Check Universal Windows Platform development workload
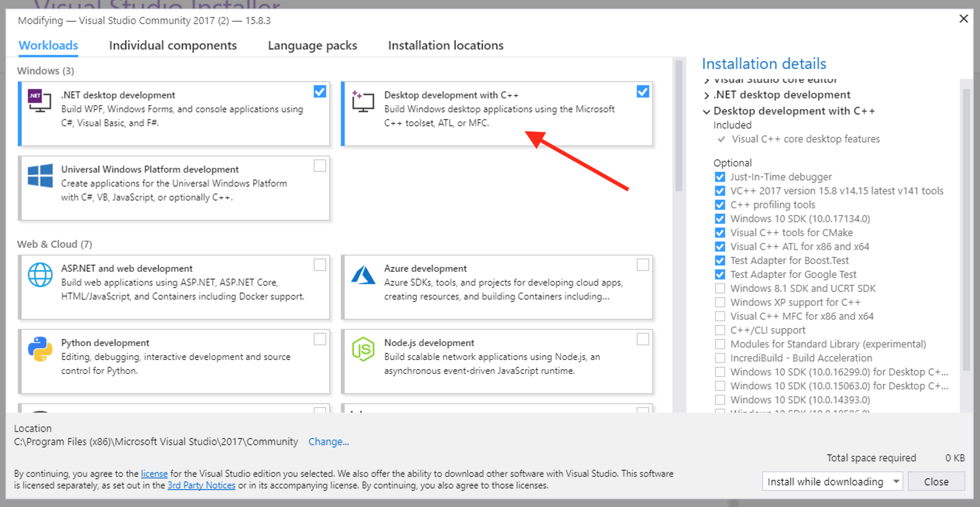Image resolution: width=980 pixels, height=507 pixels. click(320, 166)
